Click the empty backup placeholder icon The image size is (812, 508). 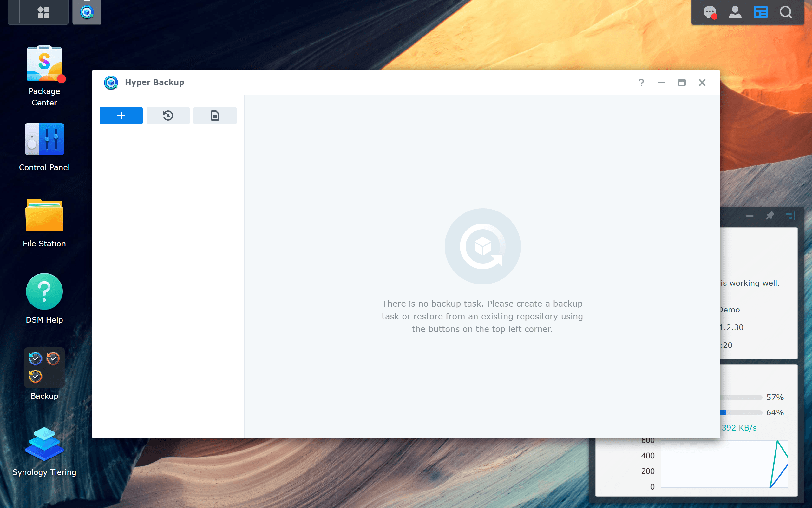click(482, 246)
